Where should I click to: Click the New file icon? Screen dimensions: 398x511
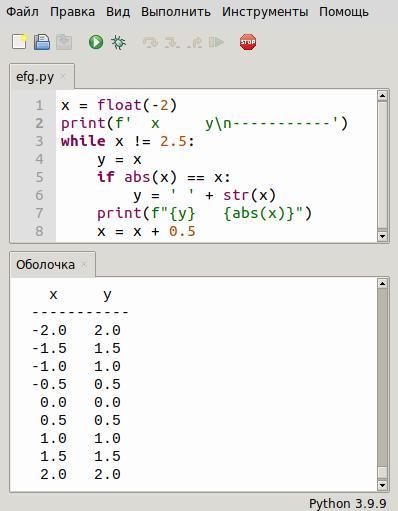tap(19, 42)
